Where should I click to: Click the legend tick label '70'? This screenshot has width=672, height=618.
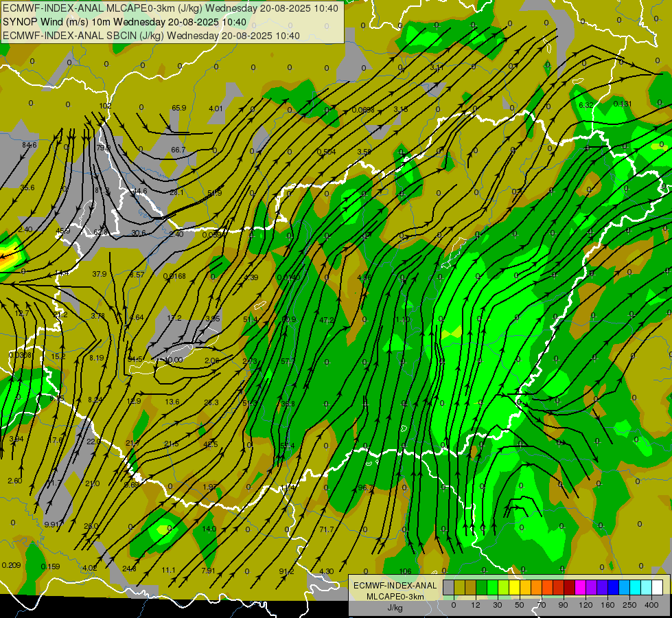pos(542,605)
